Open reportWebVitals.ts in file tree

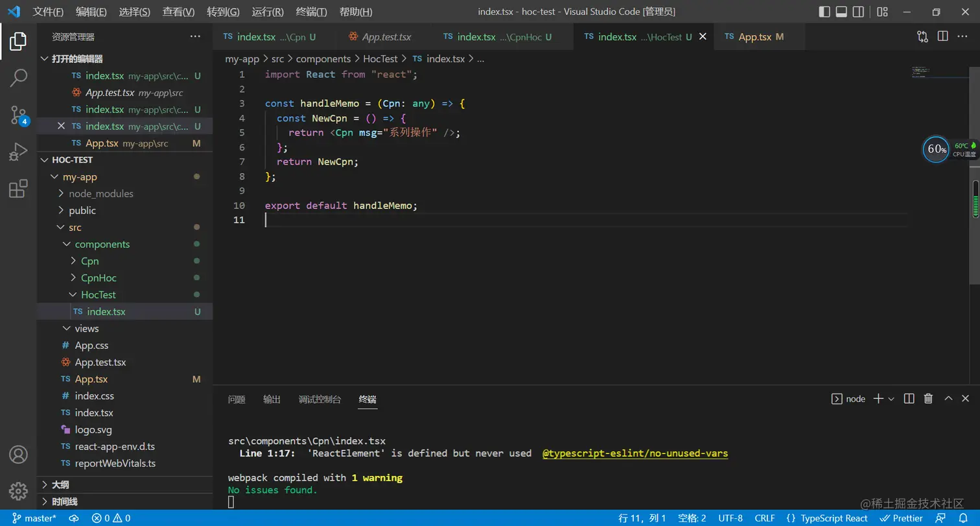coord(124,463)
